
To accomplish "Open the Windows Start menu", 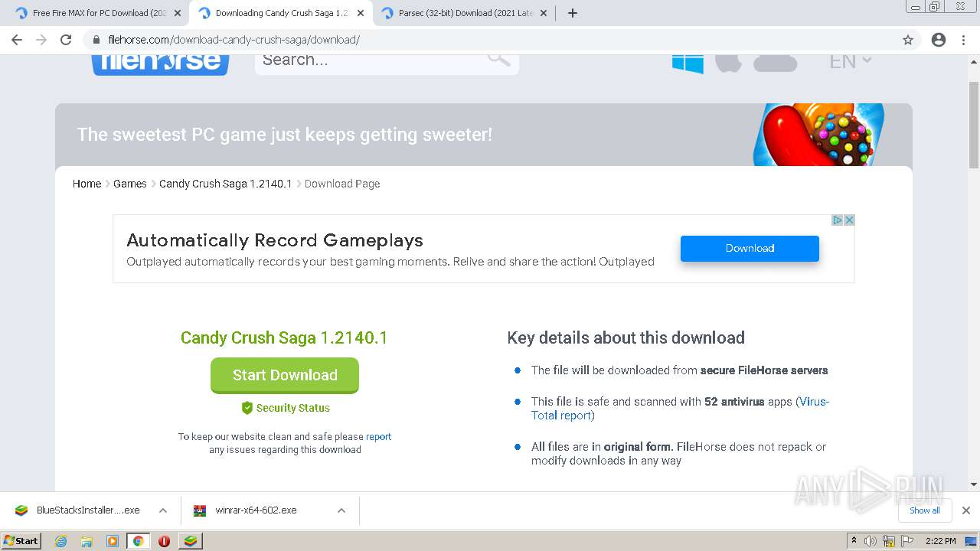I will point(21,541).
